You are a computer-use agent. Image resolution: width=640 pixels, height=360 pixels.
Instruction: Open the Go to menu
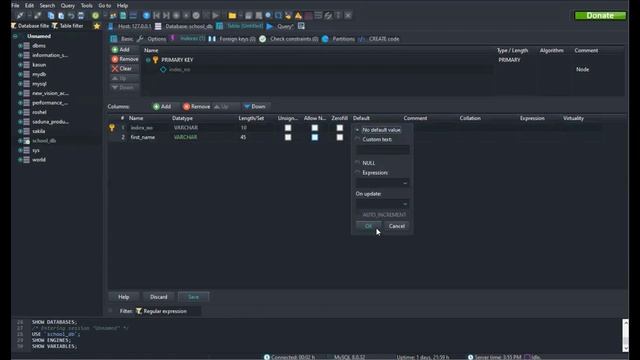click(104, 6)
